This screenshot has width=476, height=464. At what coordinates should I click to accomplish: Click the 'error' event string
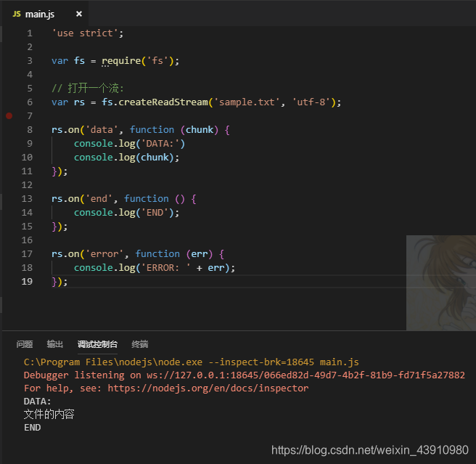coord(104,253)
